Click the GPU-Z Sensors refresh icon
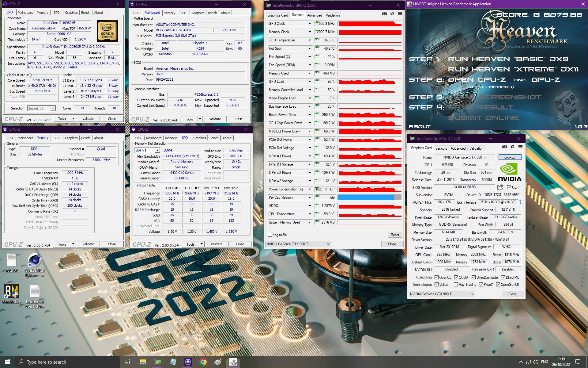This screenshot has width=588, height=368. (392, 13)
